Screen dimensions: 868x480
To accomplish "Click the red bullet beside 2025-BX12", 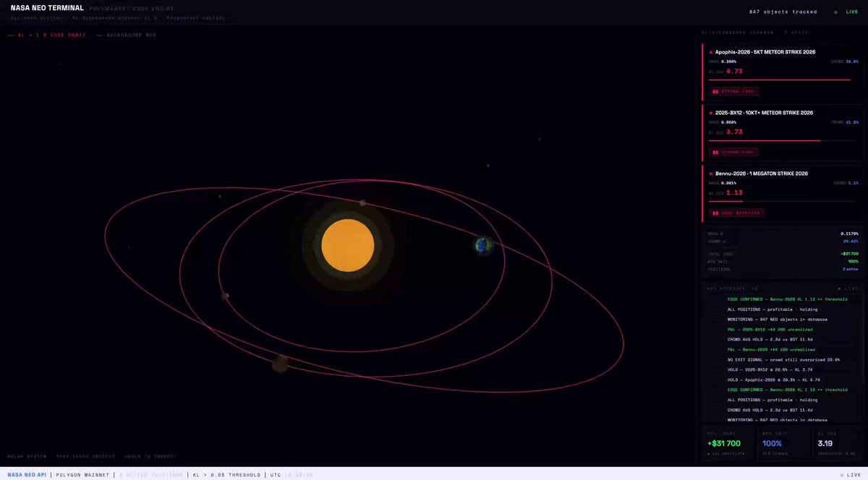I will (x=711, y=113).
